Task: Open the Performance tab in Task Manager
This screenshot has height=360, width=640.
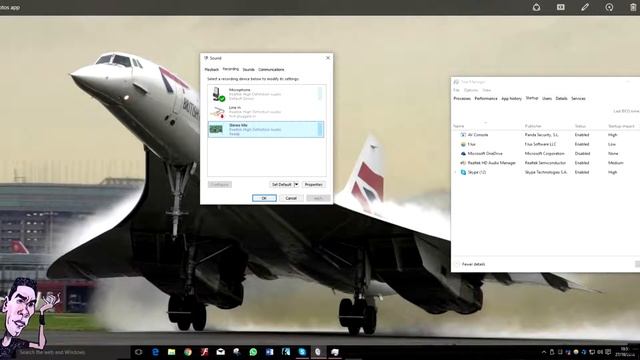Action: (x=486, y=98)
